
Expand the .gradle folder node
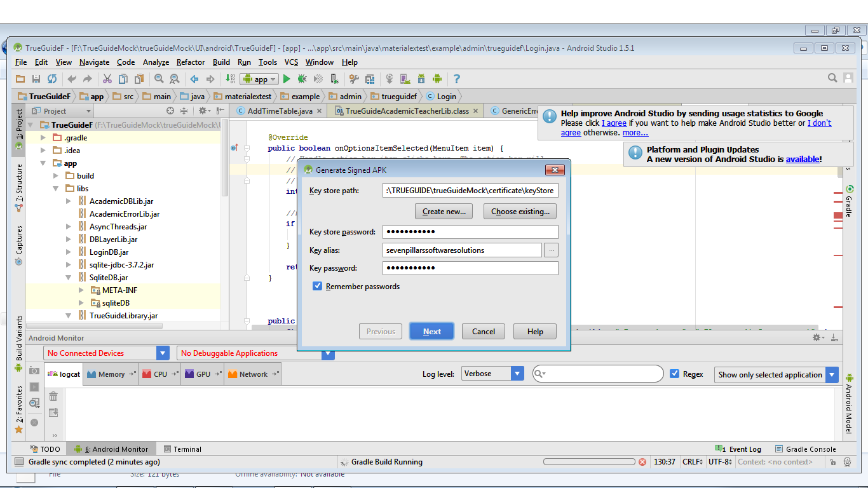(x=43, y=138)
